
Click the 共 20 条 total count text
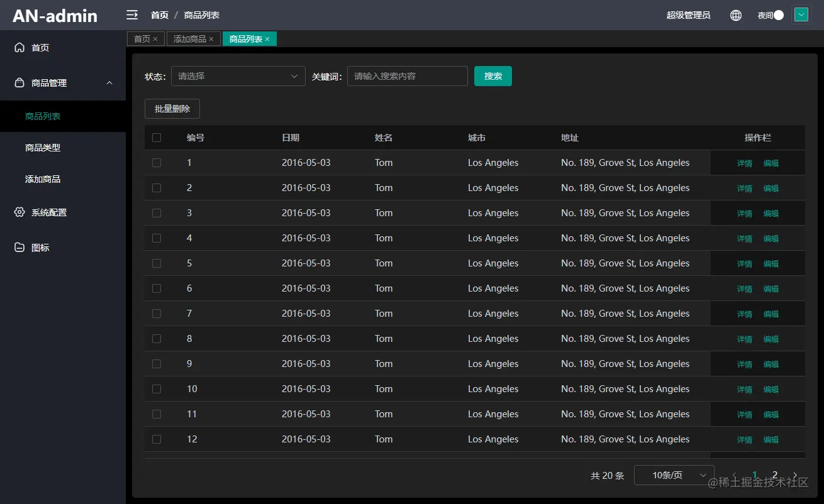coord(608,476)
